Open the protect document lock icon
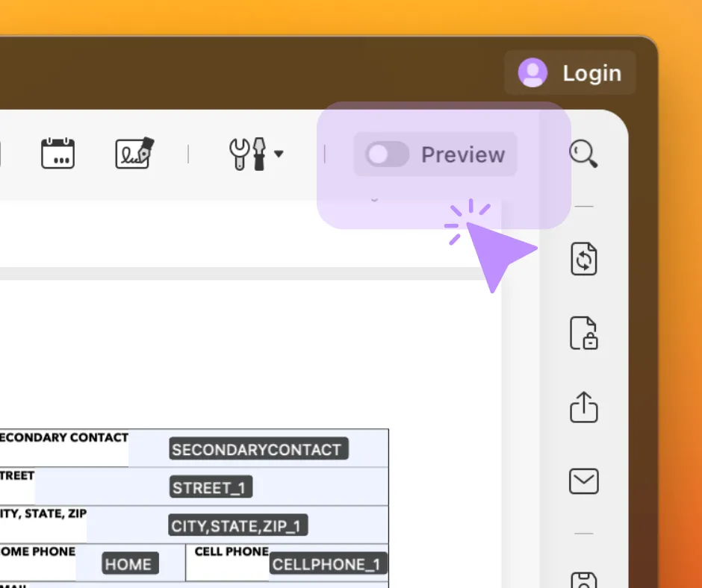This screenshot has height=588, width=702. (x=584, y=333)
